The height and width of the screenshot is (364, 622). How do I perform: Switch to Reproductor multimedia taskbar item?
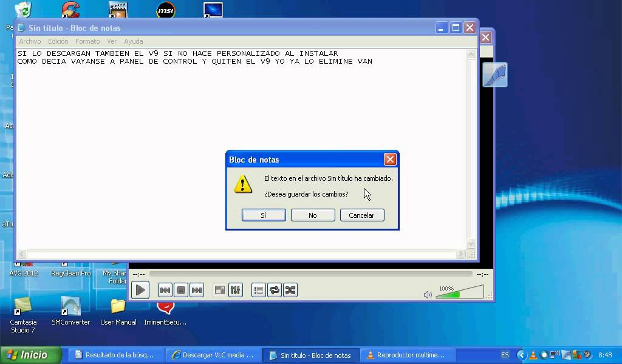[408, 355]
